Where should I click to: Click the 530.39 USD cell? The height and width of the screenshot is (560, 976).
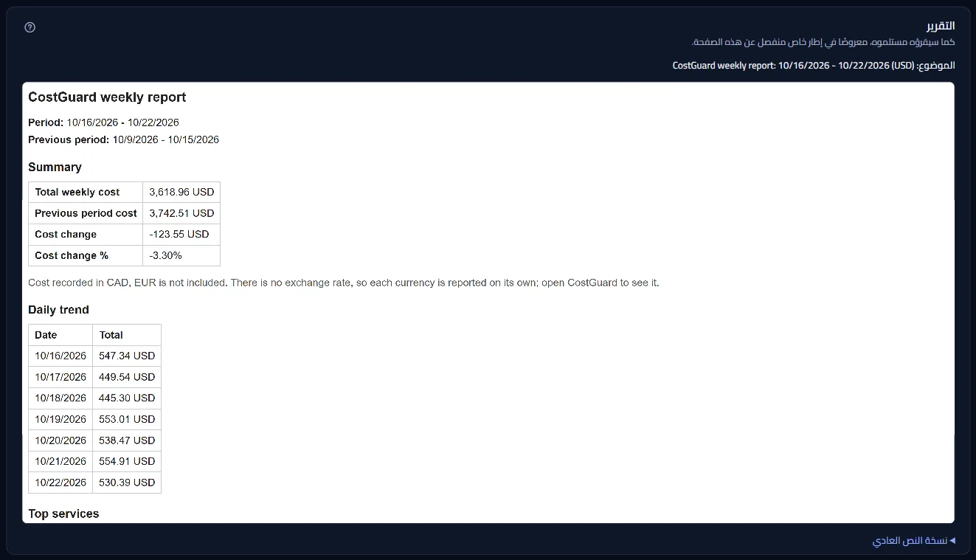pyautogui.click(x=127, y=483)
